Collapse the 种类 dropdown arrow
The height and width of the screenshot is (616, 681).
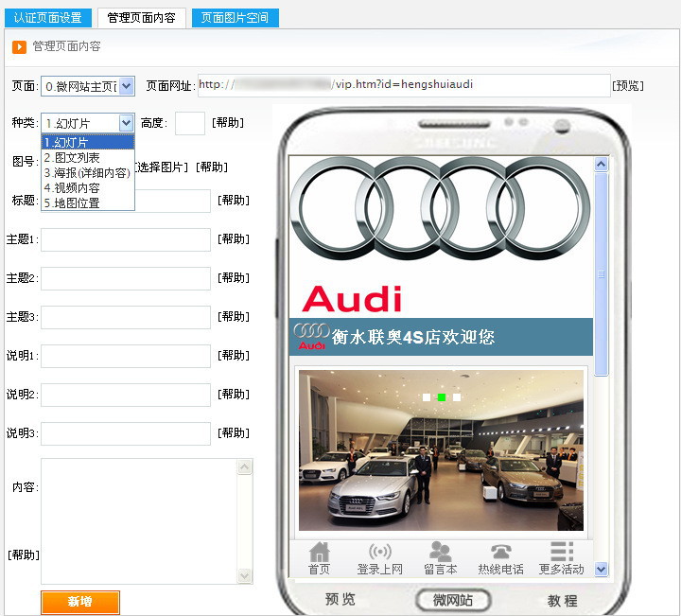[126, 123]
